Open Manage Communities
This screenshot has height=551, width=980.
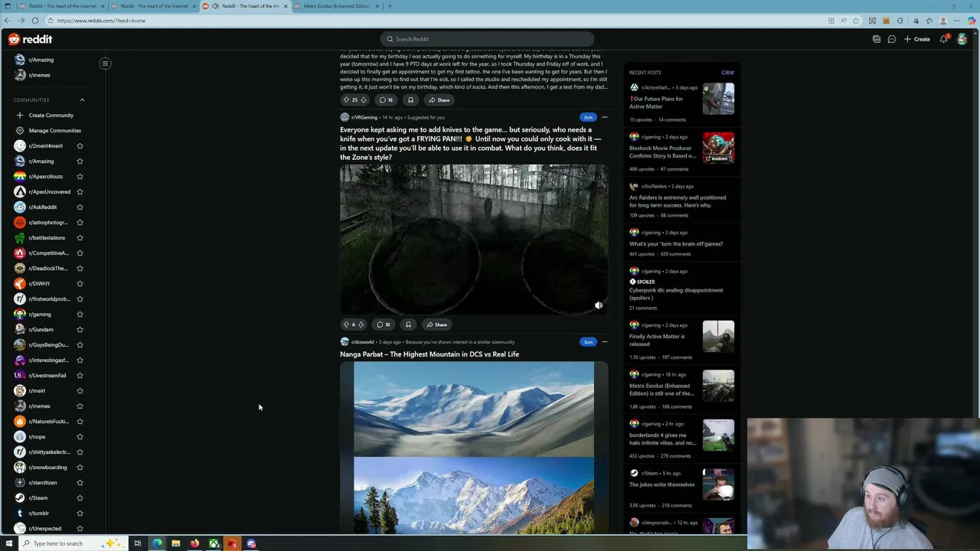(x=54, y=130)
